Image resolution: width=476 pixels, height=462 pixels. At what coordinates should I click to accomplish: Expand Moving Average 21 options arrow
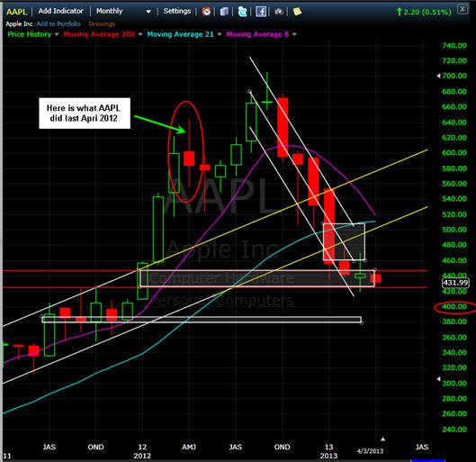tap(220, 34)
